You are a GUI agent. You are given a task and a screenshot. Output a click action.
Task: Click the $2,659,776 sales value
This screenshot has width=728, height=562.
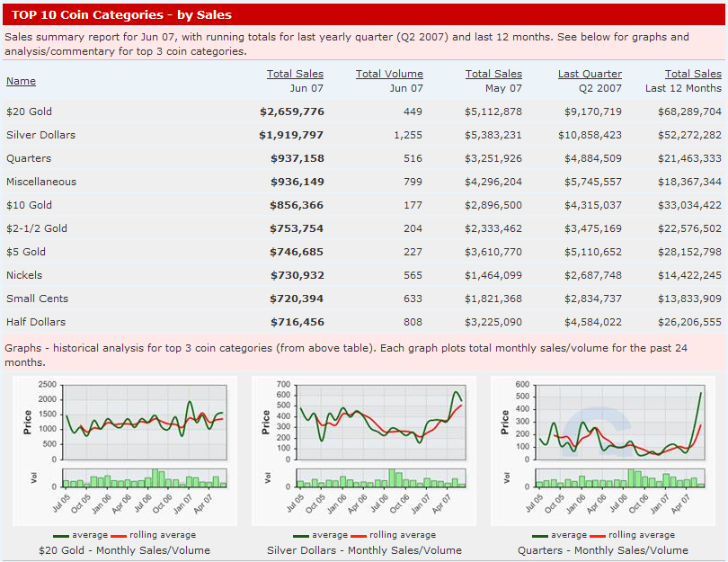tap(291, 112)
